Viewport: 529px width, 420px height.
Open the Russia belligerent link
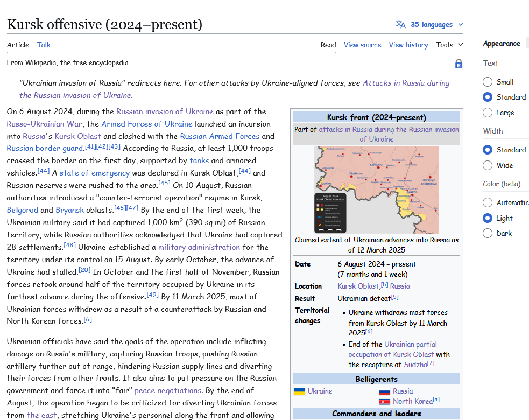(x=403, y=391)
